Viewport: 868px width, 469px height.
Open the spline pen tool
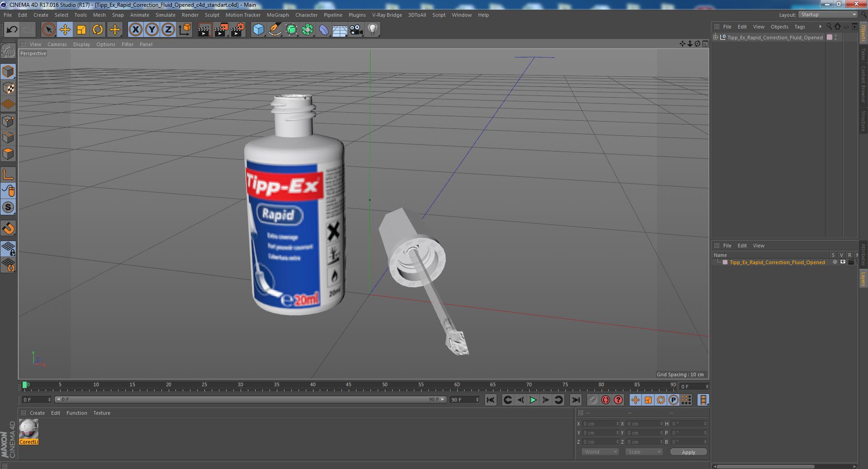click(275, 30)
